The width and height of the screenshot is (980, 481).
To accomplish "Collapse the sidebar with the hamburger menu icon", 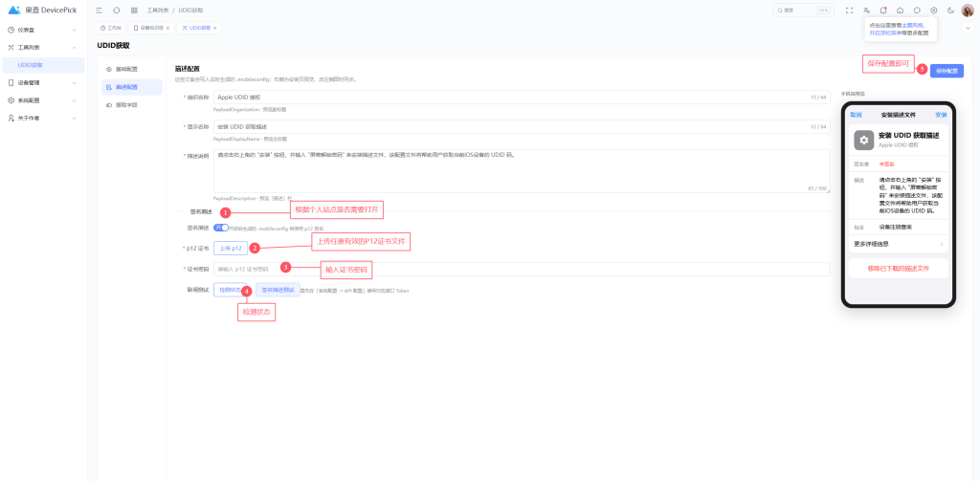I will [99, 11].
